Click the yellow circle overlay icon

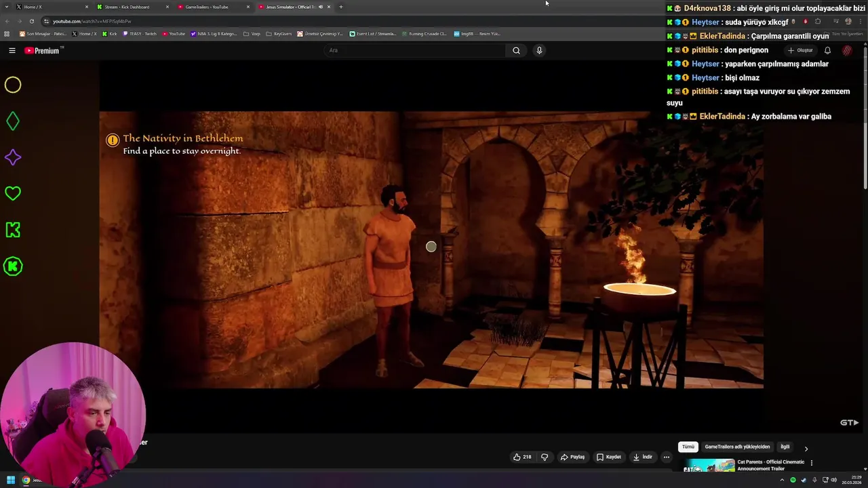point(13,85)
